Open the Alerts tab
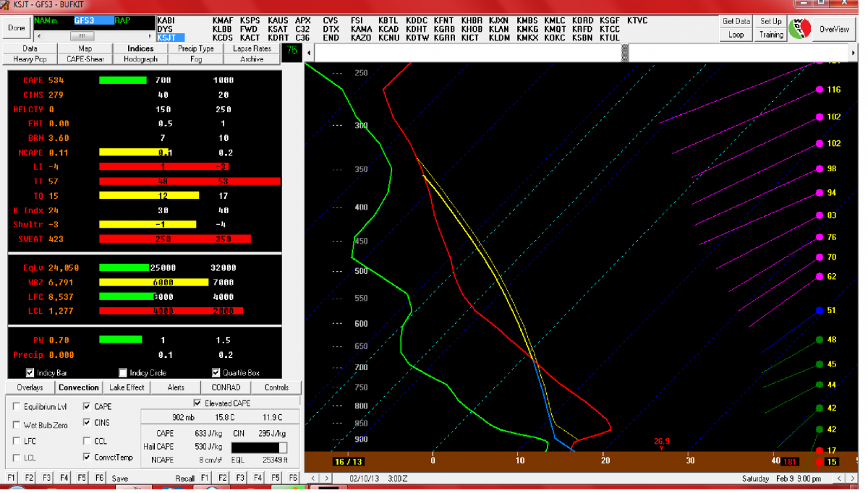Viewport: 868px width, 493px height. (x=176, y=387)
